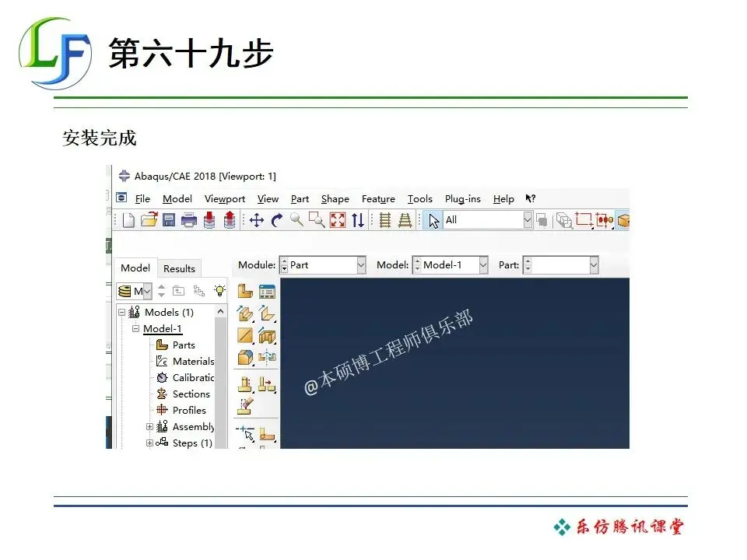Expand the Steps (1) tree node
747x560 pixels.
149,443
